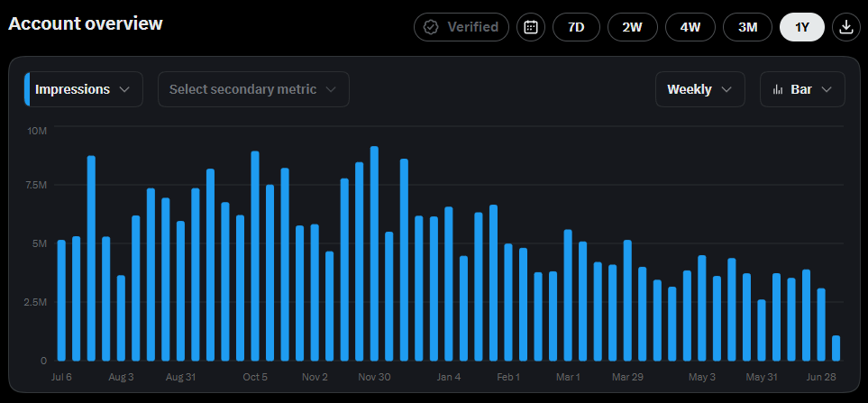The image size is (868, 403).
Task: Open the Bar chart type dropdown
Action: click(803, 89)
